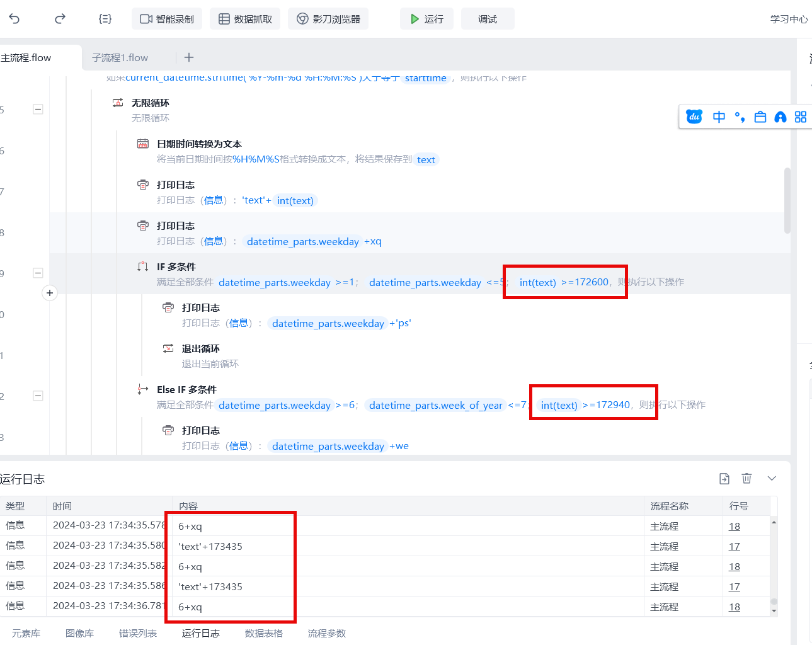This screenshot has width=812, height=645.
Task: Open the variables braces icon
Action: [105, 19]
